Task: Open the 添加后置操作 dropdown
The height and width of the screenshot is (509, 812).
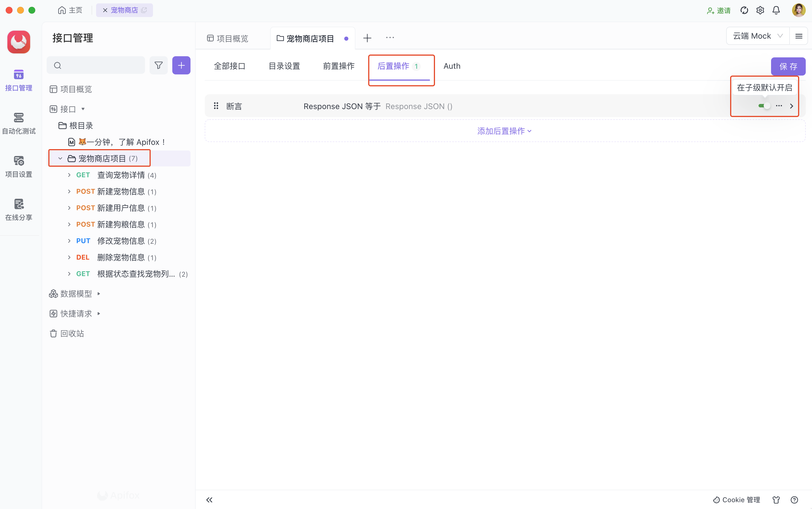Action: pyautogui.click(x=504, y=131)
